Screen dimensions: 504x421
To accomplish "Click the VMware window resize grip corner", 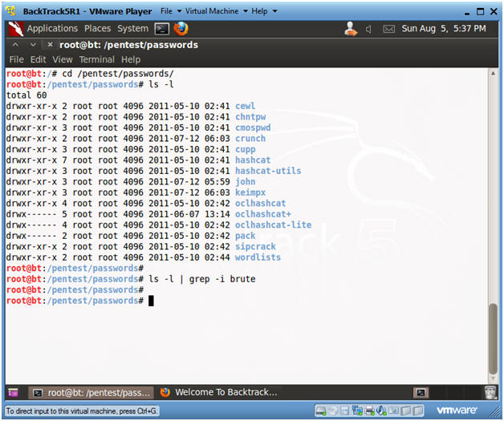I will tap(494, 411).
